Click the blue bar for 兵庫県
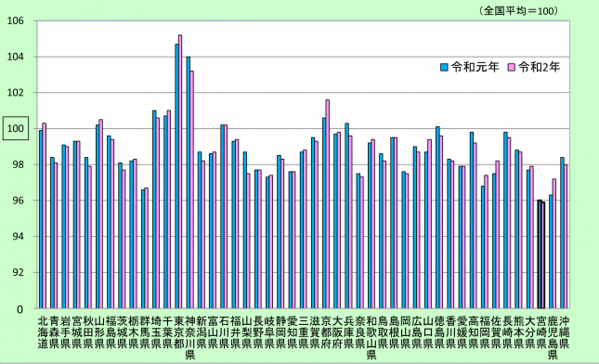Screen dimensions: 599x364 click(x=347, y=215)
